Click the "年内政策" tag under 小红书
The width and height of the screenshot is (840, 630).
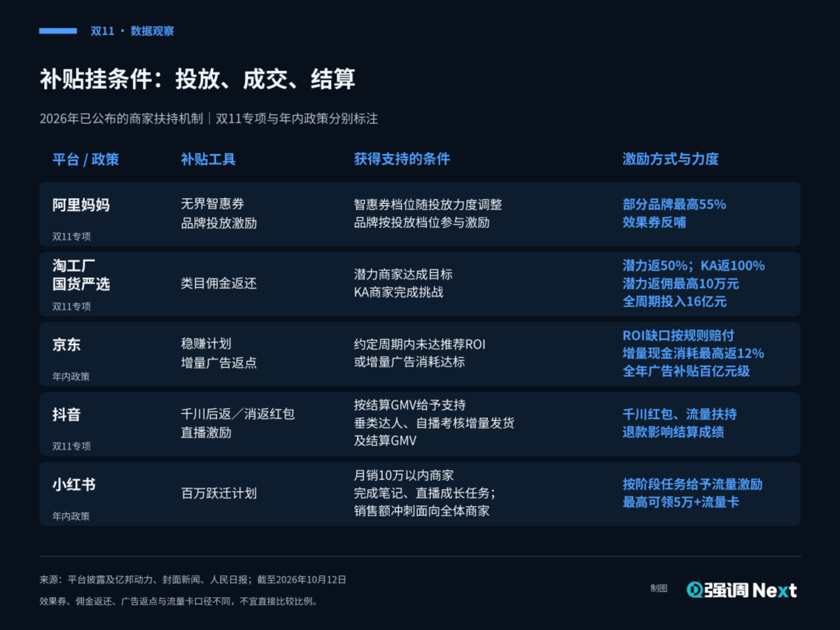pos(71,516)
